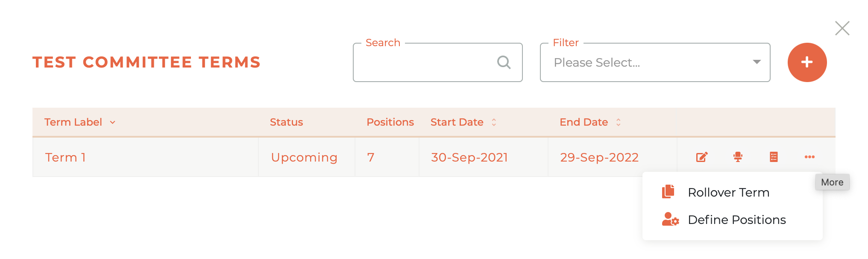Click the Upcoming status cell
This screenshot has width=868, height=259.
tap(304, 158)
